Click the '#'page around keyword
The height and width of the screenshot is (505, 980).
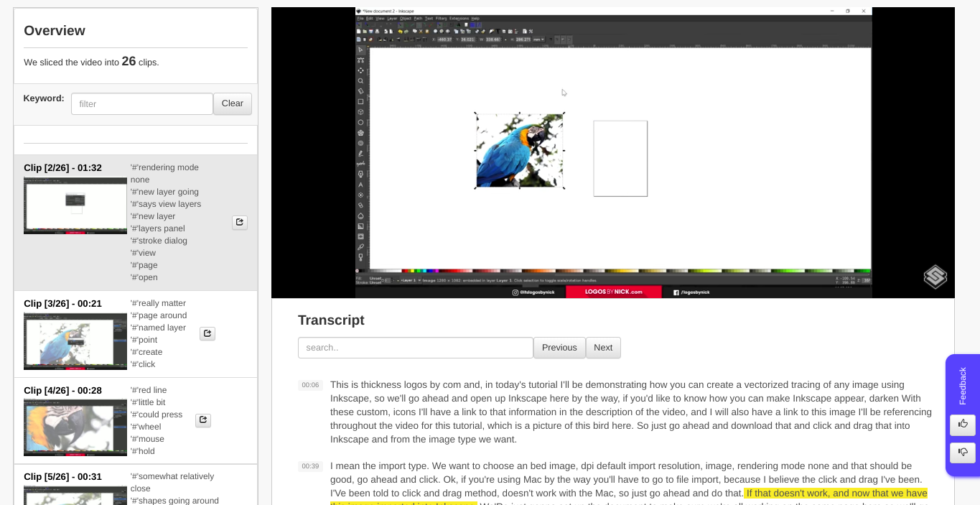point(159,315)
